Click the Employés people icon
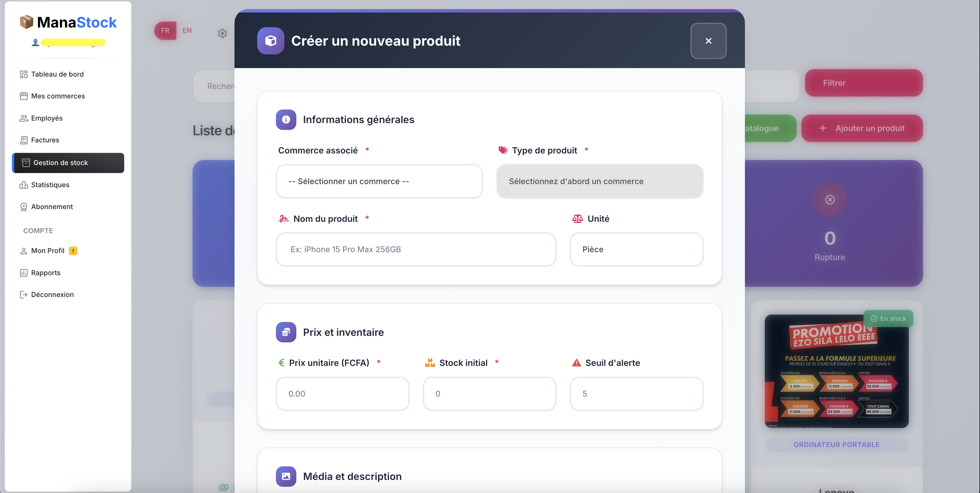This screenshot has width=980, height=493. click(x=24, y=118)
